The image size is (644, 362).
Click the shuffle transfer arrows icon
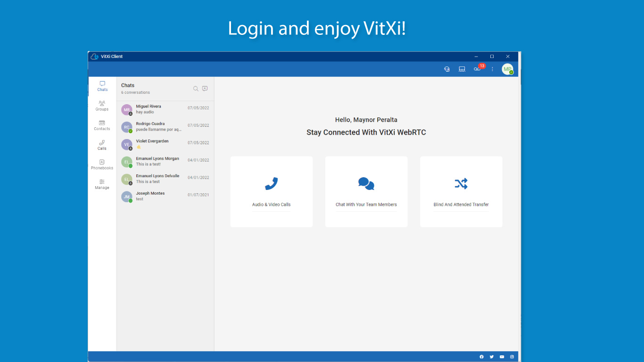coord(461,183)
